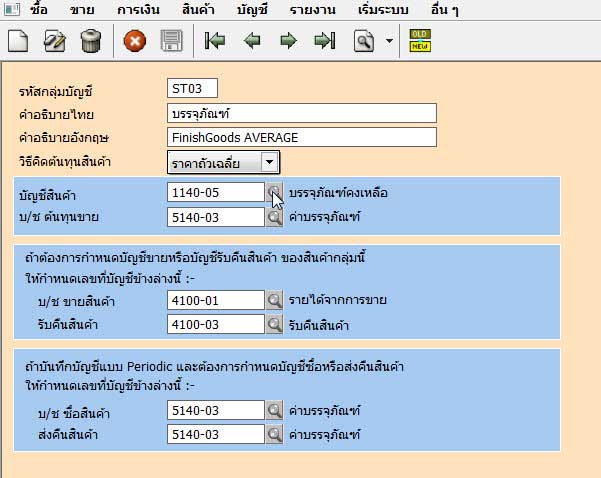Click the Search record magnifier icon
Viewport: 601px width, 478px height.
[364, 41]
